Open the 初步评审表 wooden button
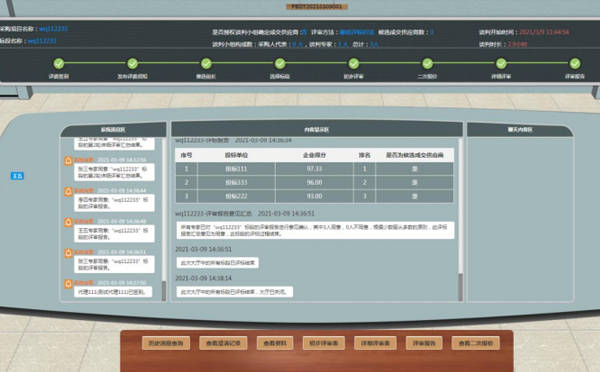The width and height of the screenshot is (600, 372). tap(324, 343)
